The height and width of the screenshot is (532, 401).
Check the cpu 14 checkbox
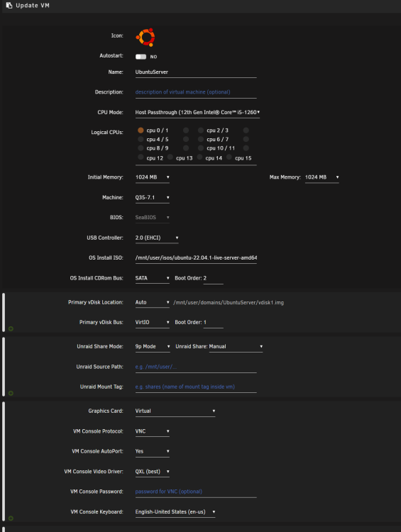199,157
